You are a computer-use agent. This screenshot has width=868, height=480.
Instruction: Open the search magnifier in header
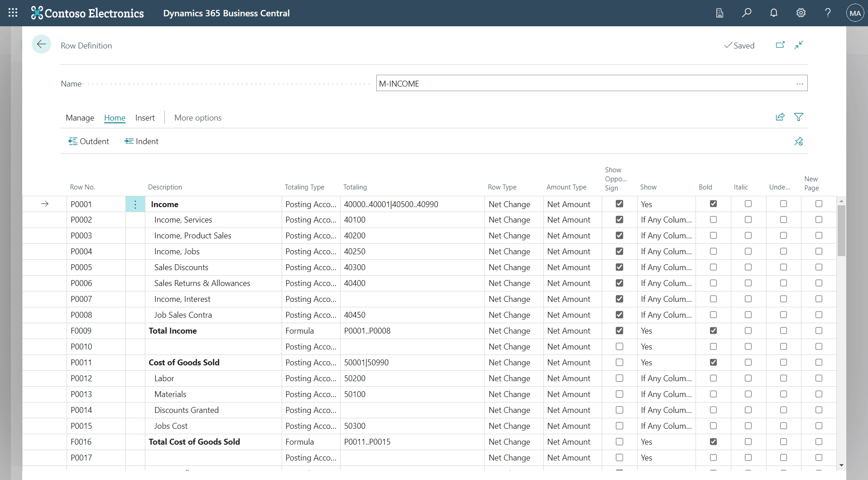pos(747,13)
